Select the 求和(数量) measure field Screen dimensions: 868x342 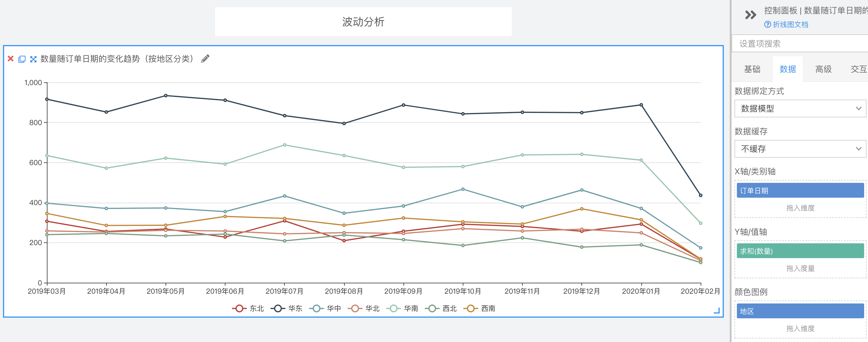click(800, 251)
